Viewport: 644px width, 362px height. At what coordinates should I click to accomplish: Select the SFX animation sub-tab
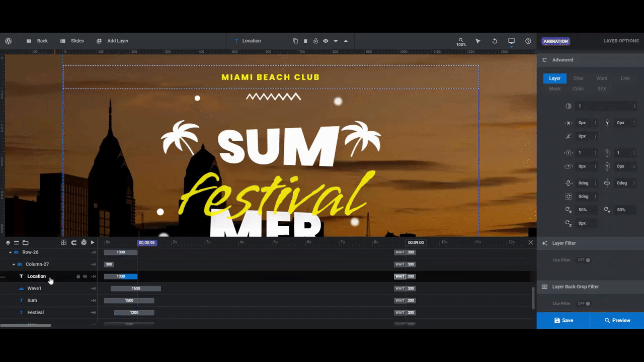[x=602, y=89]
